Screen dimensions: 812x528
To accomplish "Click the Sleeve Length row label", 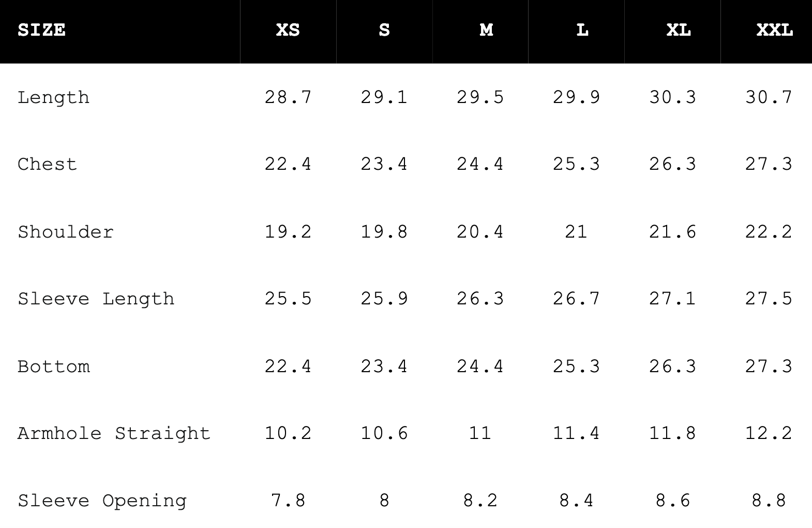I will tap(96, 299).
